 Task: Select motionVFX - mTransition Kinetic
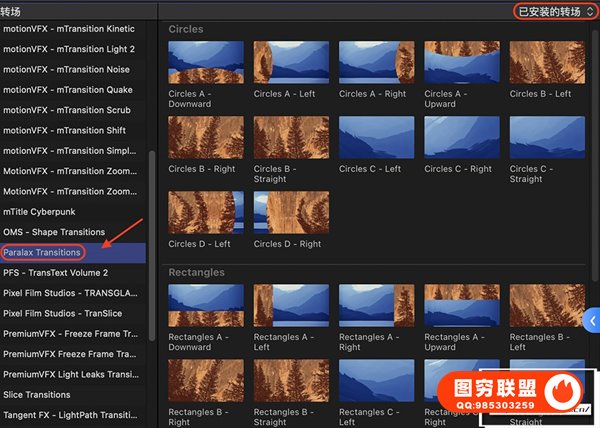point(68,28)
